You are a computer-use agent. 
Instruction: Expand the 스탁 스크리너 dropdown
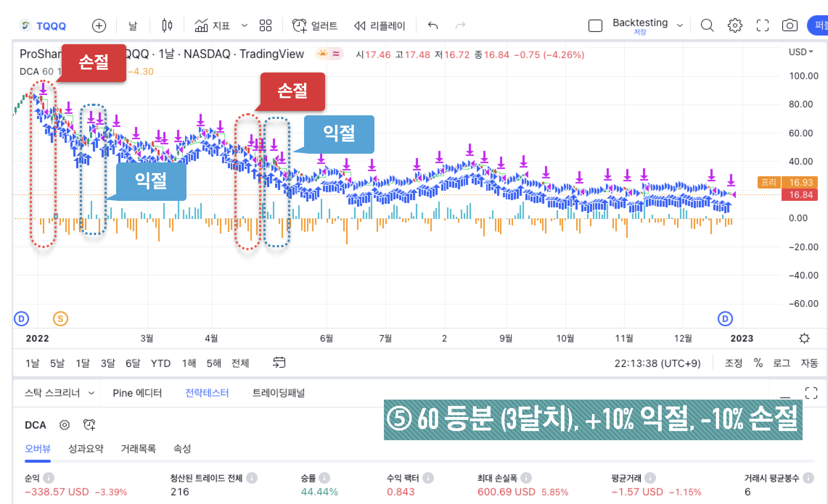(x=58, y=393)
